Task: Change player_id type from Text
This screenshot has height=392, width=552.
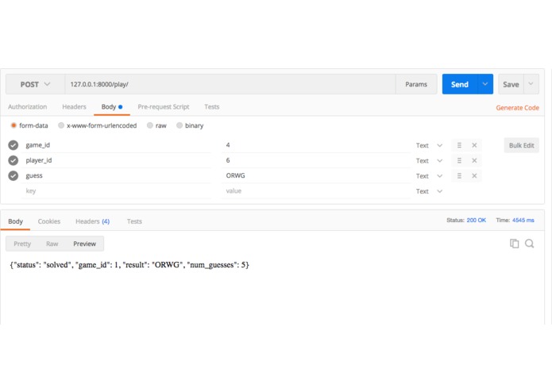Action: [429, 160]
